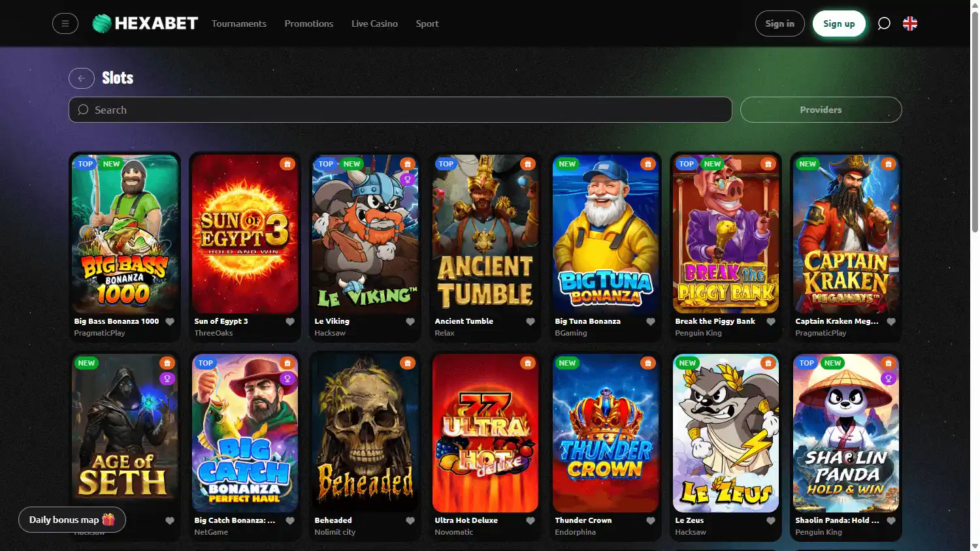Click gift icon on Big Tuna Bonanza card

pos(648,164)
